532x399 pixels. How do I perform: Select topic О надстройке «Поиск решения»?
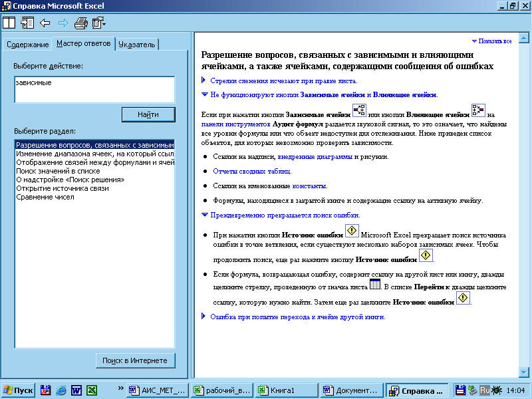pos(94,180)
